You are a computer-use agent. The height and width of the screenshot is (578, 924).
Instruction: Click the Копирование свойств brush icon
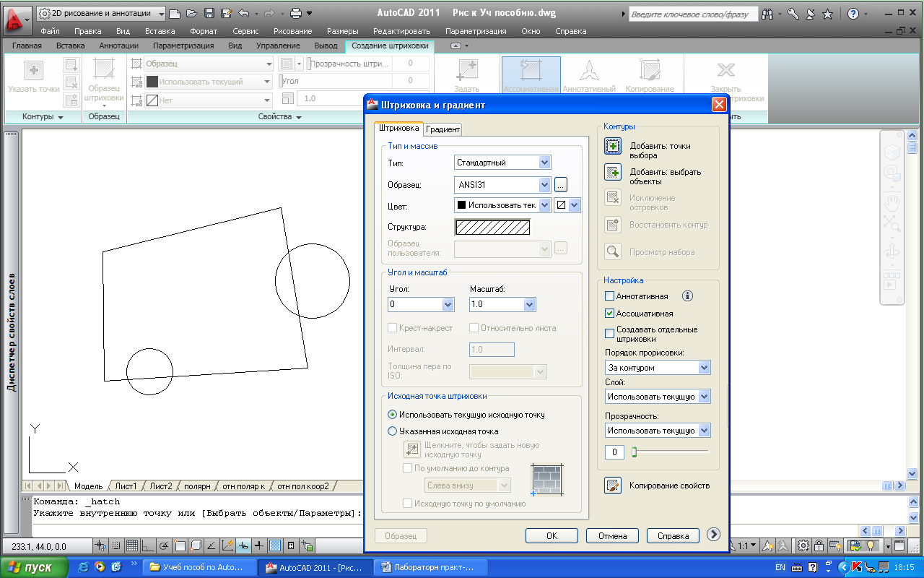pyautogui.click(x=613, y=486)
